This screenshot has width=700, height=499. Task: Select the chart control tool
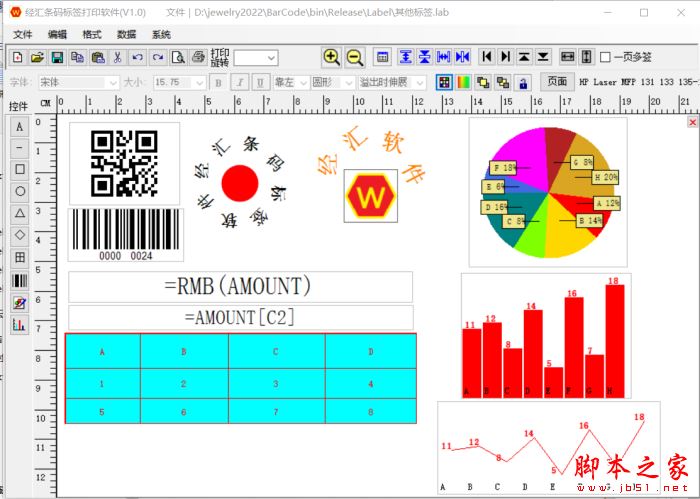tap(20, 324)
